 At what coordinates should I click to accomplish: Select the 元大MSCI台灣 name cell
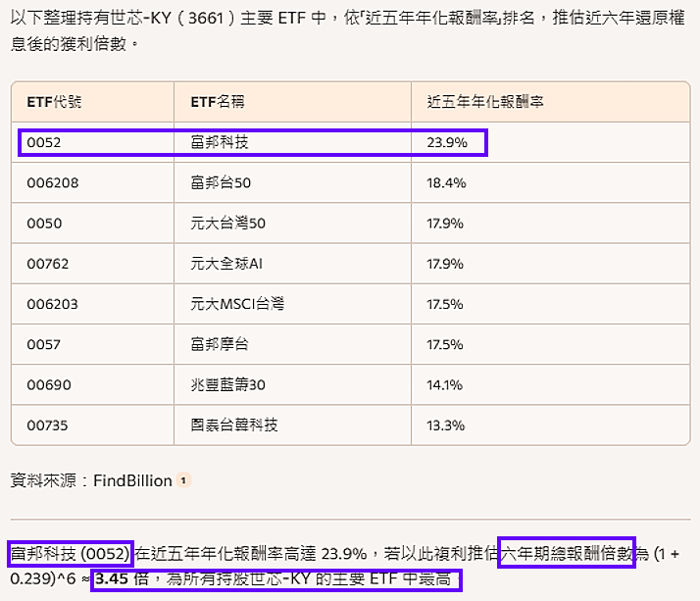click(x=292, y=304)
